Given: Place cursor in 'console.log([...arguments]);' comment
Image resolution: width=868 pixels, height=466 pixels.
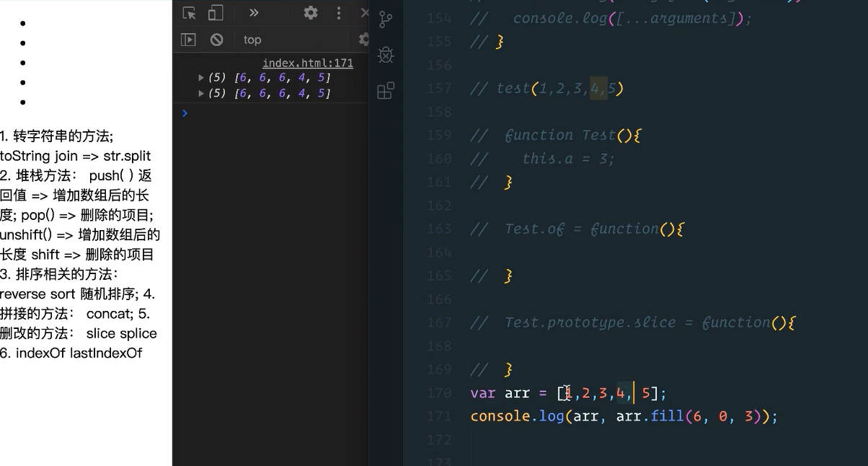Looking at the screenshot, I should click(632, 18).
